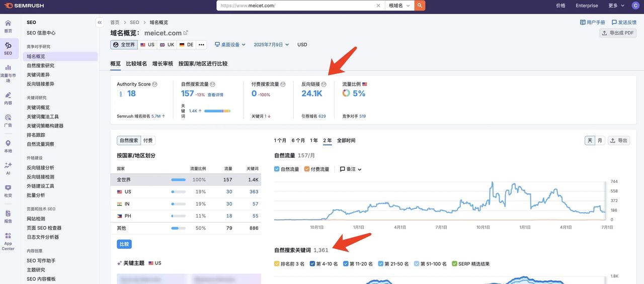The image size is (644, 284).
Task: Open the 首页 home sidebar icon
Action: click(8, 26)
